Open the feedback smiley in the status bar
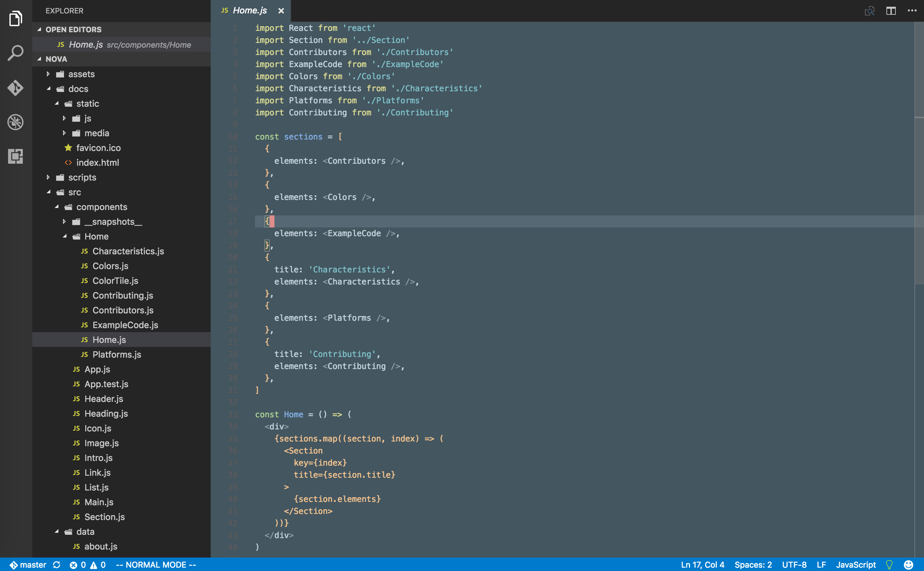Screen dimensions: 924x571 pyautogui.click(x=909, y=565)
